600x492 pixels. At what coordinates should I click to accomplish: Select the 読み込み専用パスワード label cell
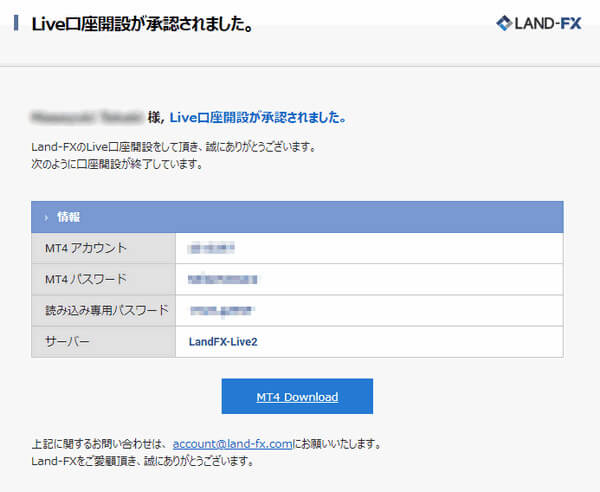click(103, 310)
